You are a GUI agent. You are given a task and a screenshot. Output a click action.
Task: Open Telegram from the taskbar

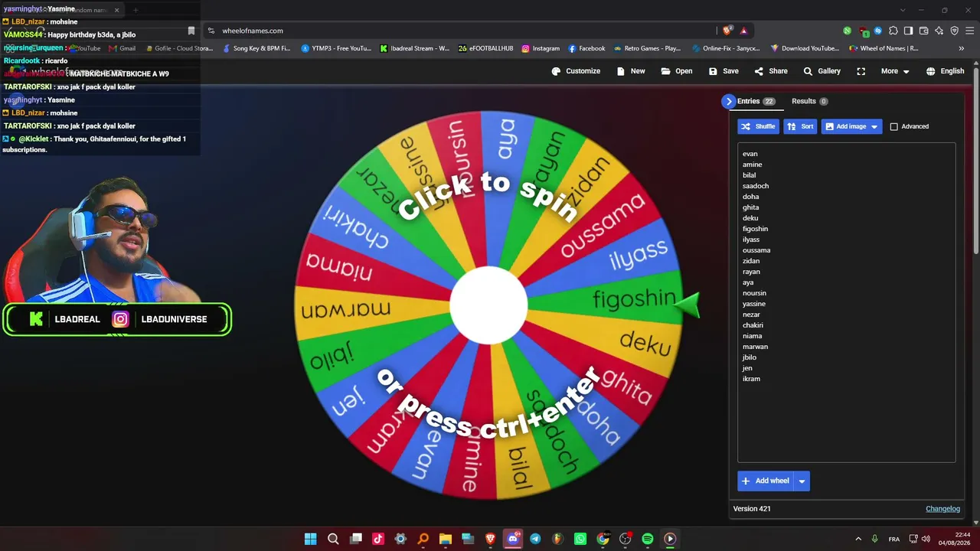(x=535, y=539)
